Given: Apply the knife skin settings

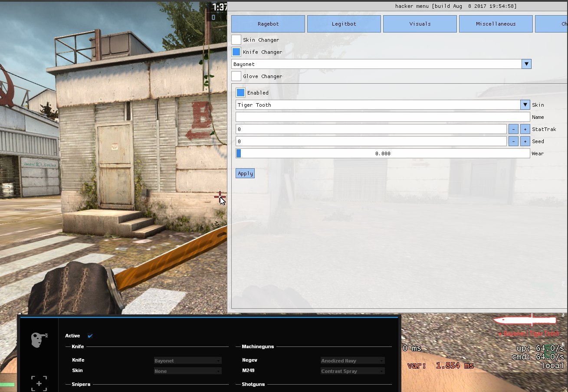Looking at the screenshot, I should 245,173.
